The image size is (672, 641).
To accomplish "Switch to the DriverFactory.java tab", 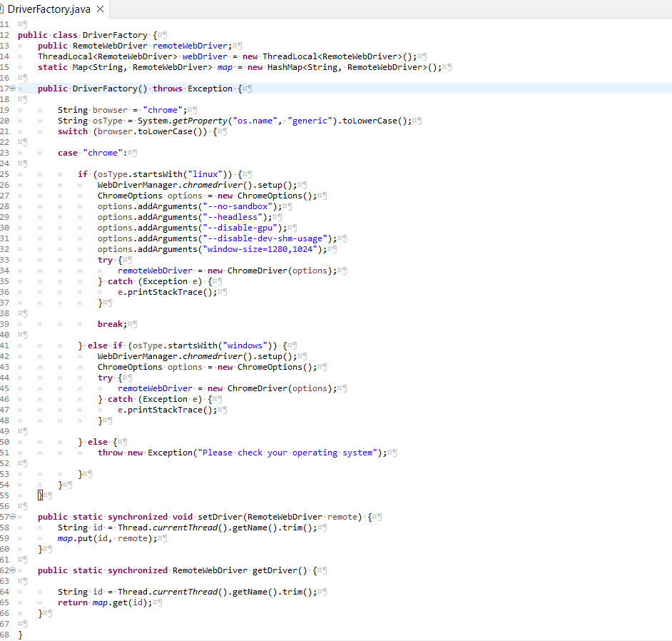I will 50,10.
